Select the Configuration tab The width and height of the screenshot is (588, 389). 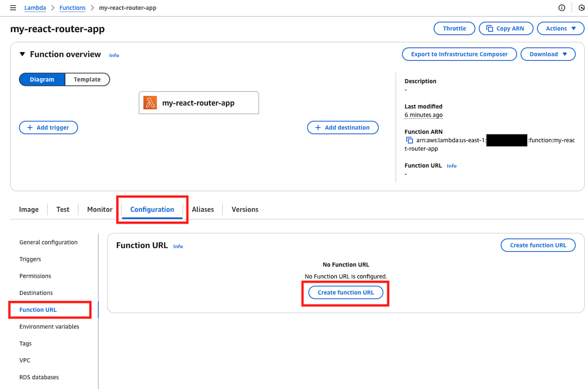coord(152,210)
